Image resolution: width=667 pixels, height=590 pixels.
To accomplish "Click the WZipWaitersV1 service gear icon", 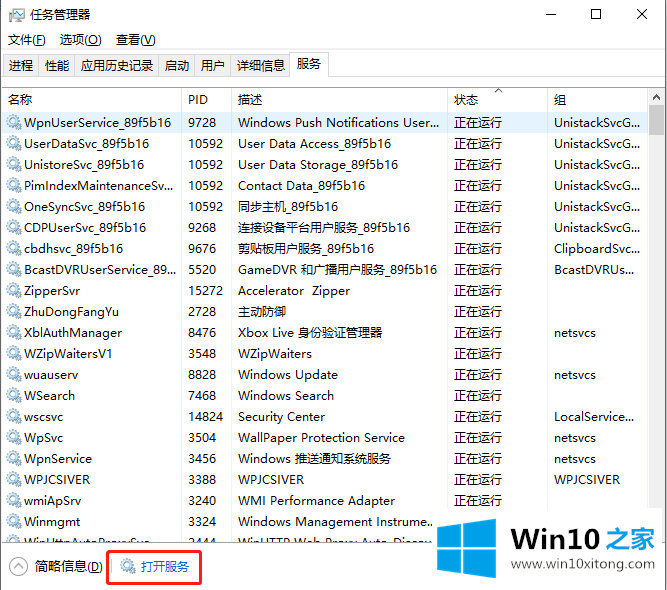I will 14,353.
